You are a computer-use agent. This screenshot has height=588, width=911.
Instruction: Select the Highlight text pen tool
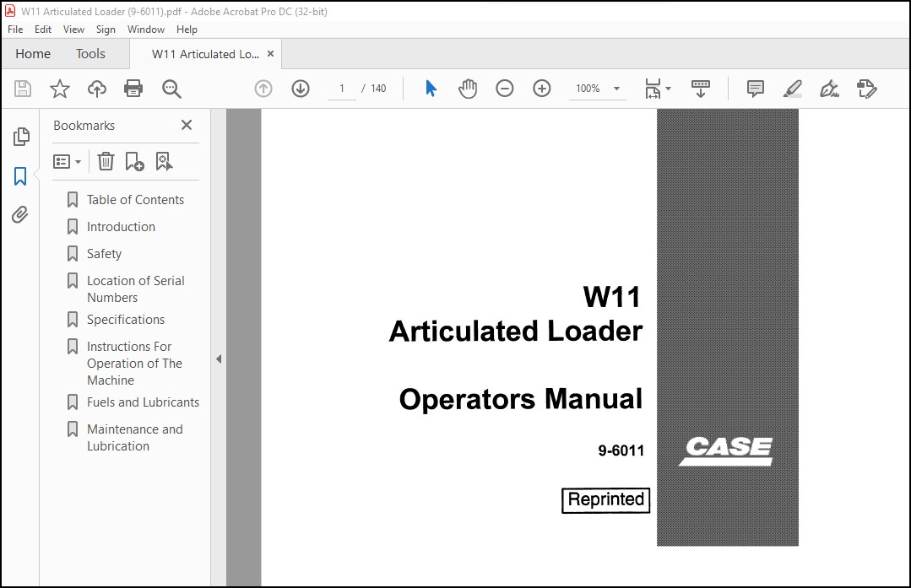(793, 89)
